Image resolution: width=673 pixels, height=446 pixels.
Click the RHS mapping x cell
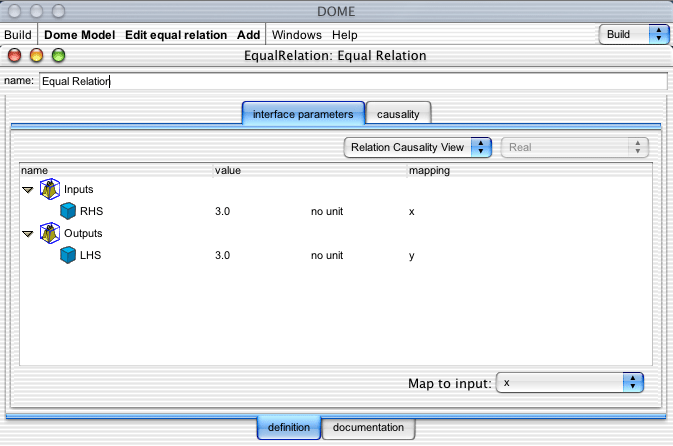coord(412,212)
